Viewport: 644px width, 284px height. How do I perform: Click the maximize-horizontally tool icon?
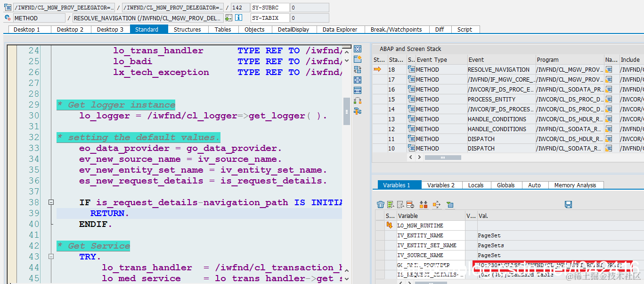point(358,91)
